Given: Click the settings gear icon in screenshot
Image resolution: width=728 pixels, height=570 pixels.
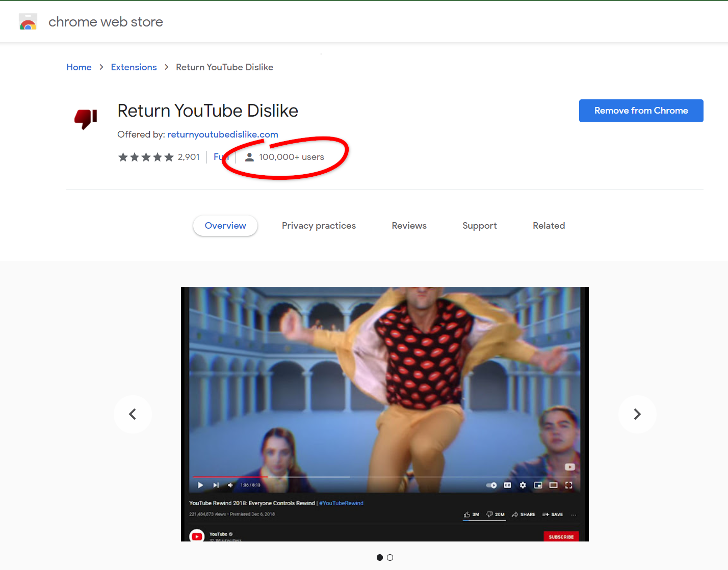Looking at the screenshot, I should 523,485.
